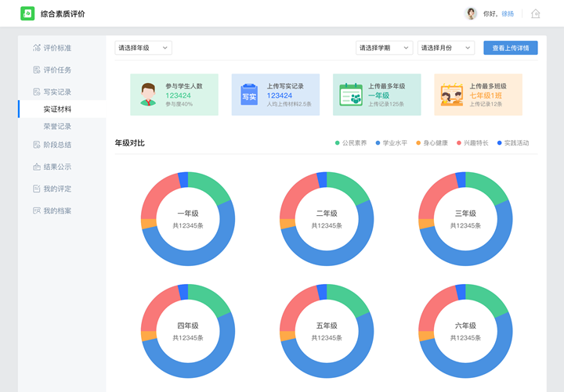This screenshot has height=392, width=564.
Task: Click the 四年级 donut chart center
Action: tap(188, 331)
